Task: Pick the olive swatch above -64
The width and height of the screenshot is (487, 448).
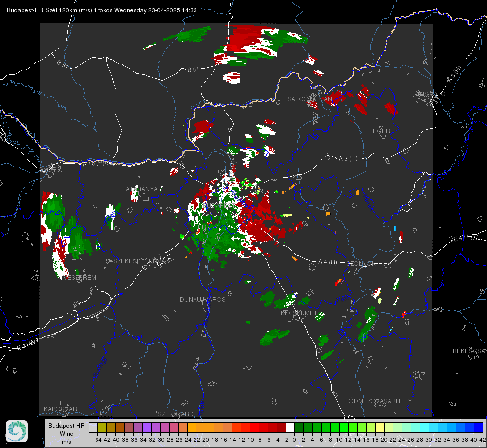Action: 102,427
